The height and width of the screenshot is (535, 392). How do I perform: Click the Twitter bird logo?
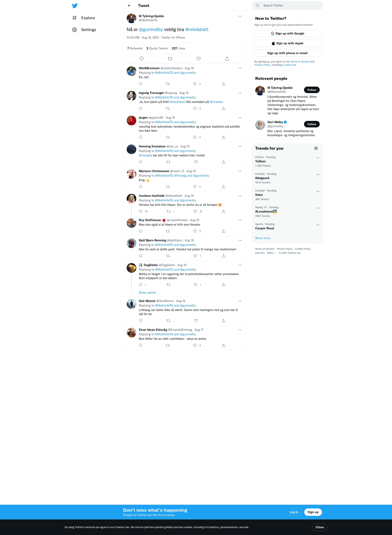click(x=75, y=6)
